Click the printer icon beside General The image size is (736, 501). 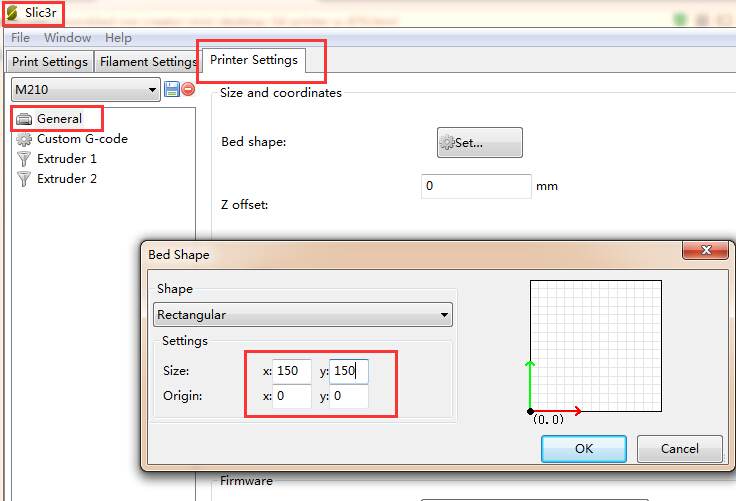point(24,119)
